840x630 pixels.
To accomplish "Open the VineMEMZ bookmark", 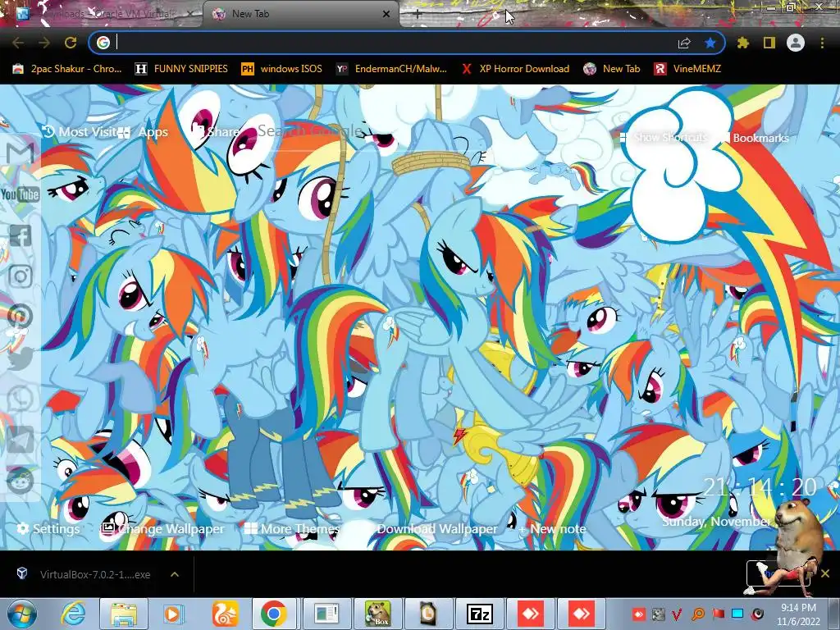I will pos(687,69).
